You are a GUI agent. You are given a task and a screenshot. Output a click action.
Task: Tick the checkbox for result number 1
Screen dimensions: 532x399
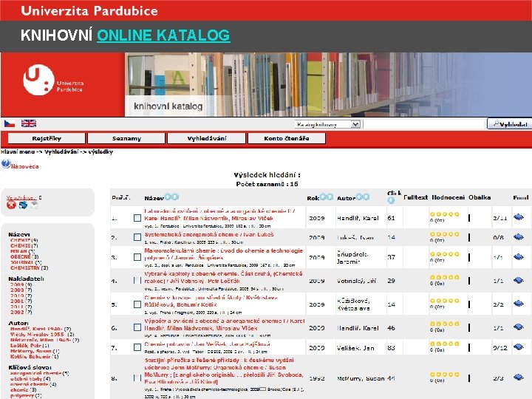[137, 218]
